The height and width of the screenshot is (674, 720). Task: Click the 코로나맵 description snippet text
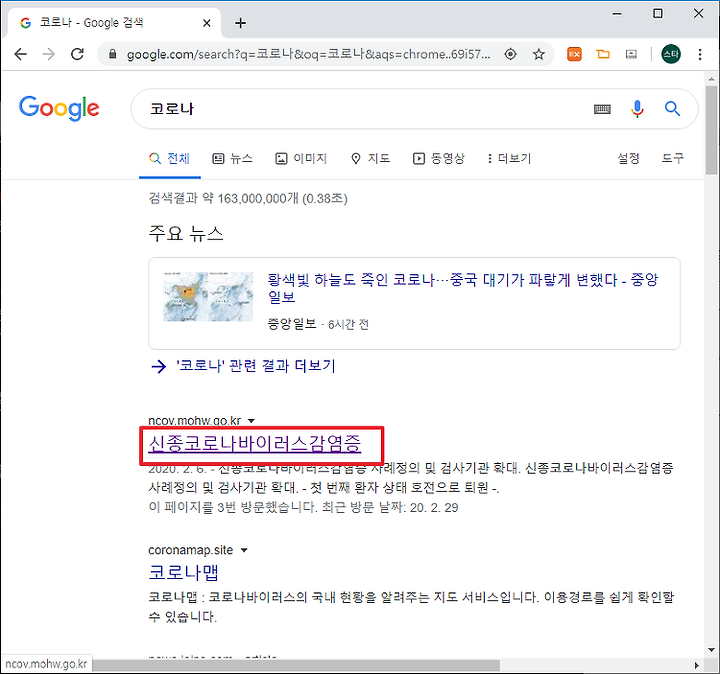click(411, 607)
